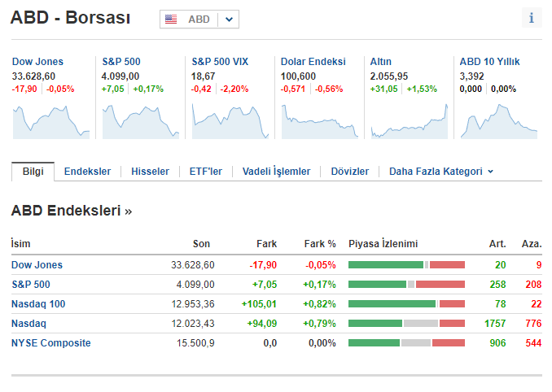Select the Vadeli İşlemler tab
Screen dimensions: 552x392
coord(276,172)
